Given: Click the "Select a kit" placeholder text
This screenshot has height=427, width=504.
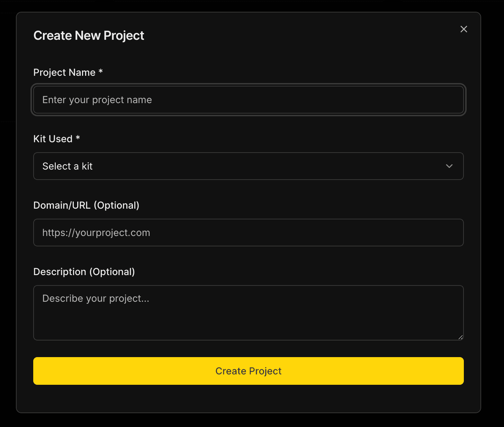Looking at the screenshot, I should coord(67,166).
